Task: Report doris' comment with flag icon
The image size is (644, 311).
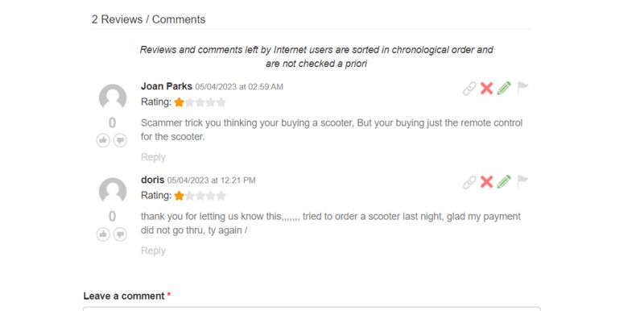Action: pyautogui.click(x=522, y=182)
